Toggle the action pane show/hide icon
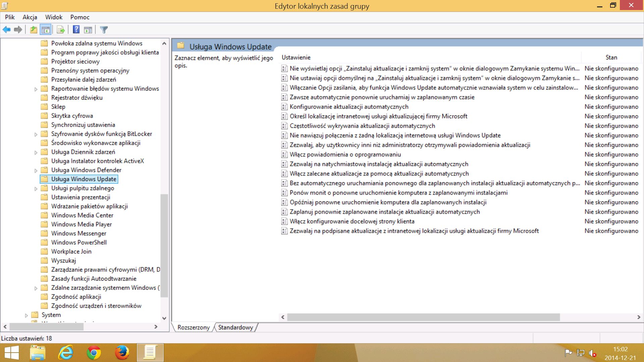The width and height of the screenshot is (644, 362). tap(88, 30)
